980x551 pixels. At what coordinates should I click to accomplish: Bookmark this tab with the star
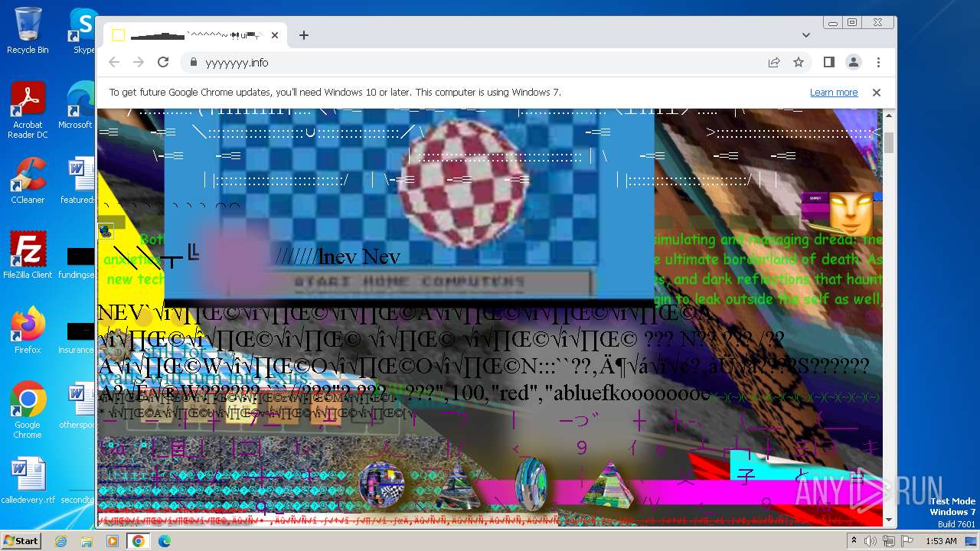(799, 63)
